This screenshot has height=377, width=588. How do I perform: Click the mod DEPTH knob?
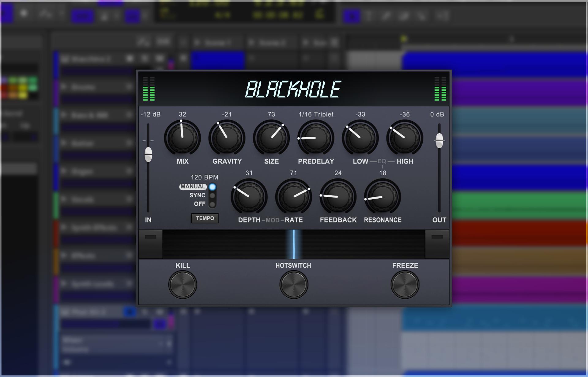tap(249, 197)
